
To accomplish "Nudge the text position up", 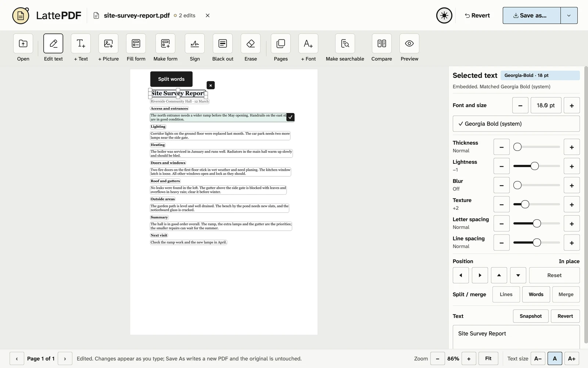I will (499, 275).
